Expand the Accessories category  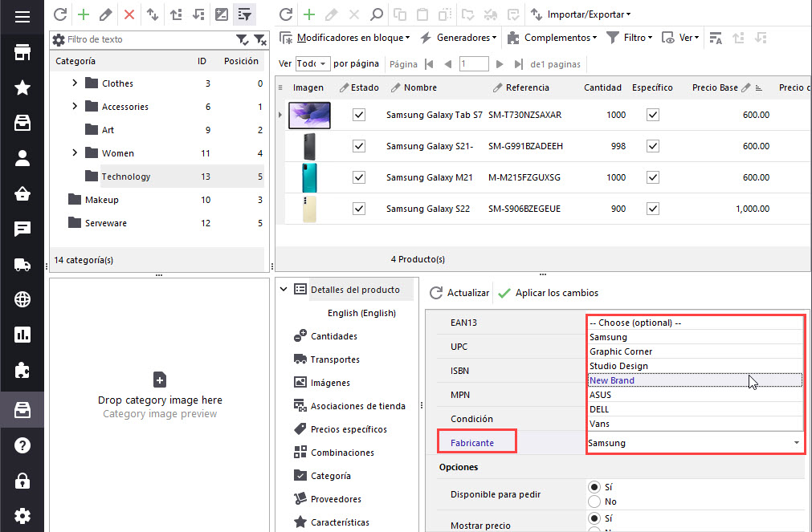pos(75,106)
